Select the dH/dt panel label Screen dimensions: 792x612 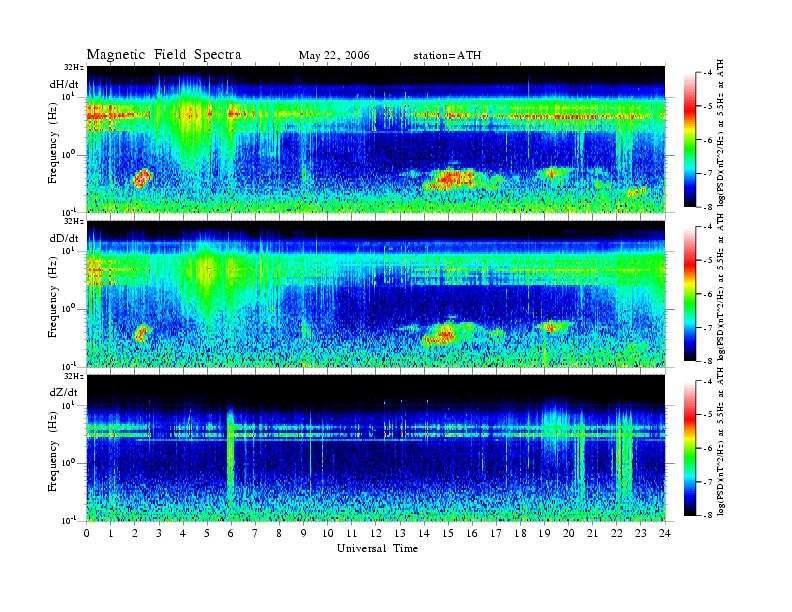coord(64,85)
